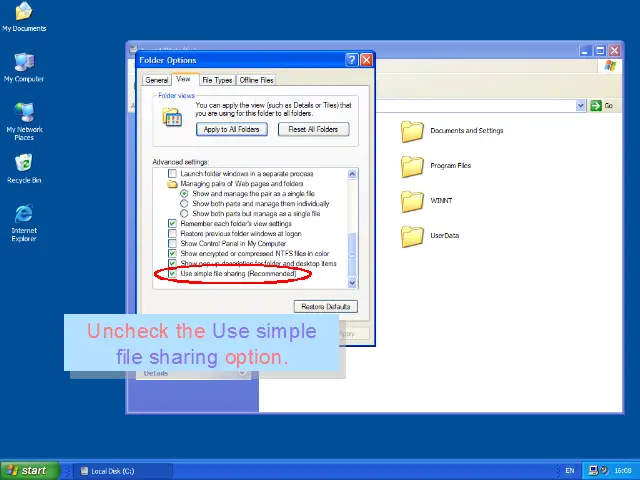
Task: Uncheck Show pop-up description for folder items
Action: (x=172, y=263)
